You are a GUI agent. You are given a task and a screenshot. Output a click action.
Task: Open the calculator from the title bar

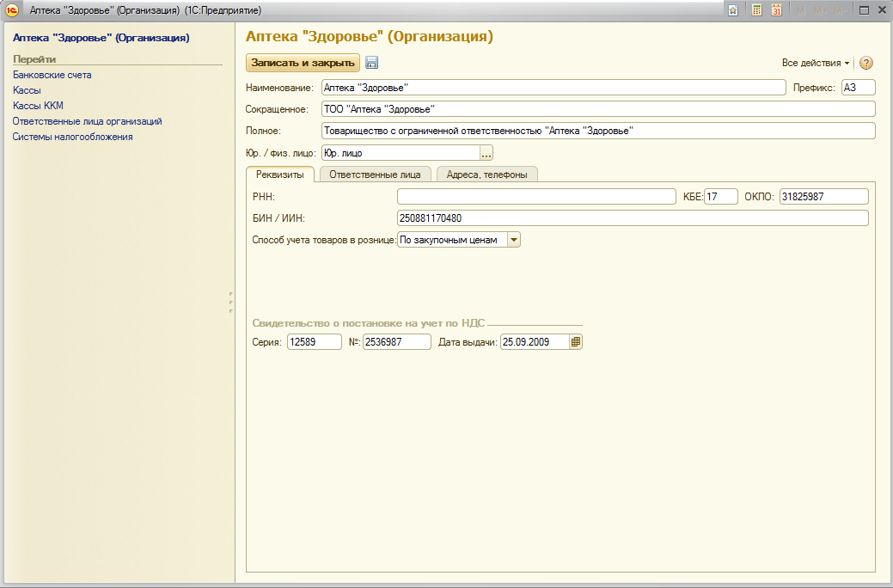756,10
